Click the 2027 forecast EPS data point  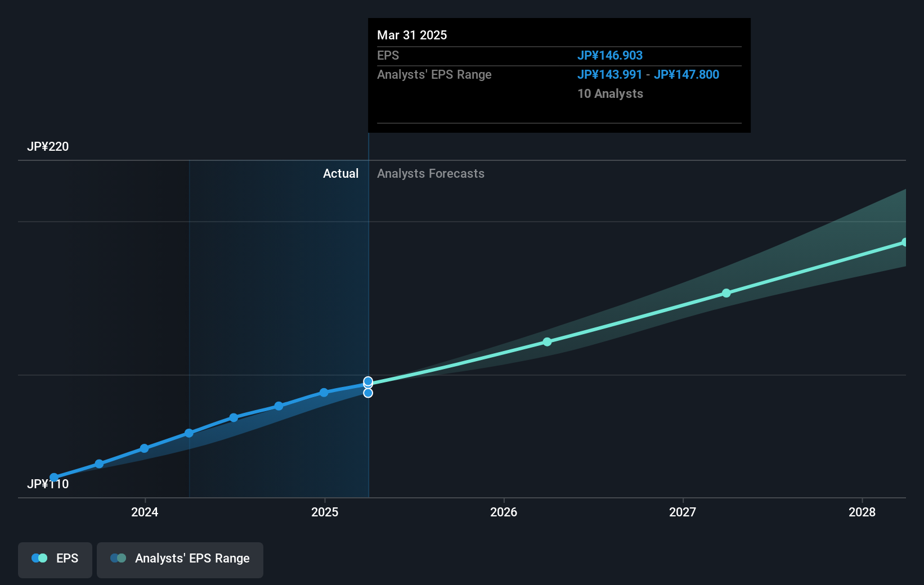pyautogui.click(x=726, y=293)
